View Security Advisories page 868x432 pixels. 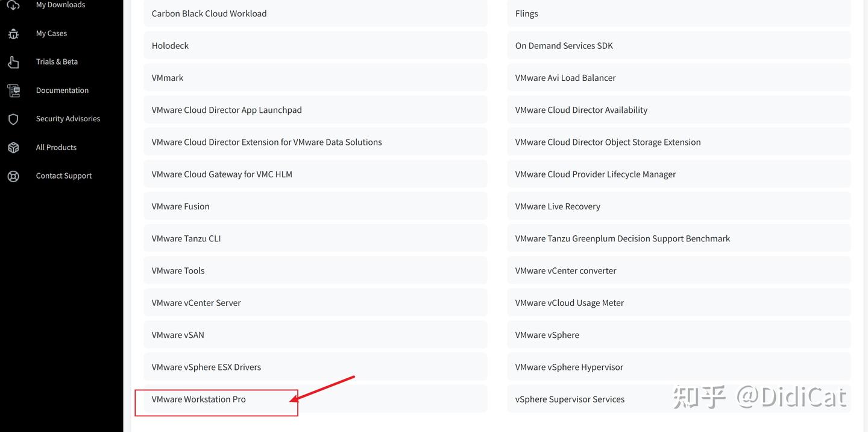tap(68, 119)
